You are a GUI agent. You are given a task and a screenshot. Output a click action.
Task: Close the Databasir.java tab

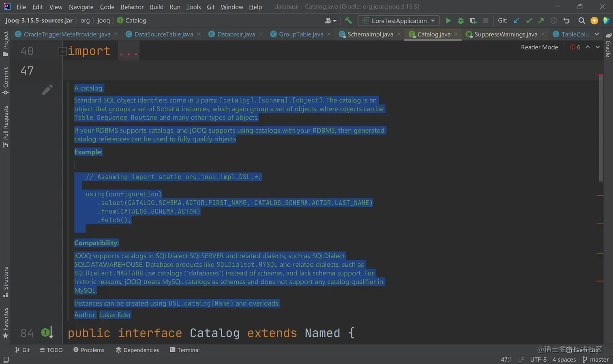pyautogui.click(x=261, y=34)
